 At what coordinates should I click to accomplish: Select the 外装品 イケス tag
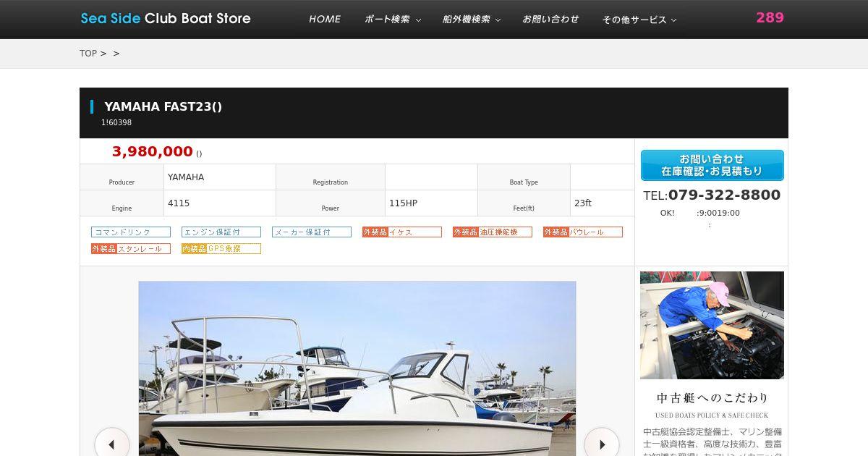(402, 232)
